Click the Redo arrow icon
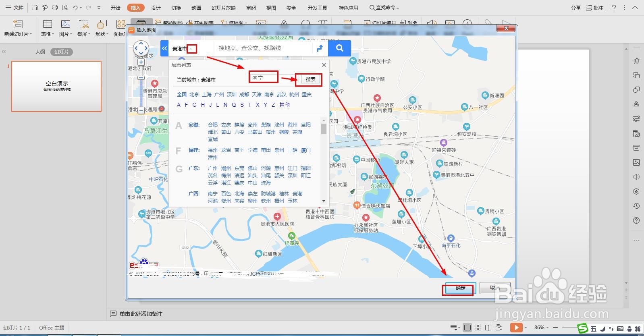This screenshot has height=336, width=644. pyautogui.click(x=88, y=8)
